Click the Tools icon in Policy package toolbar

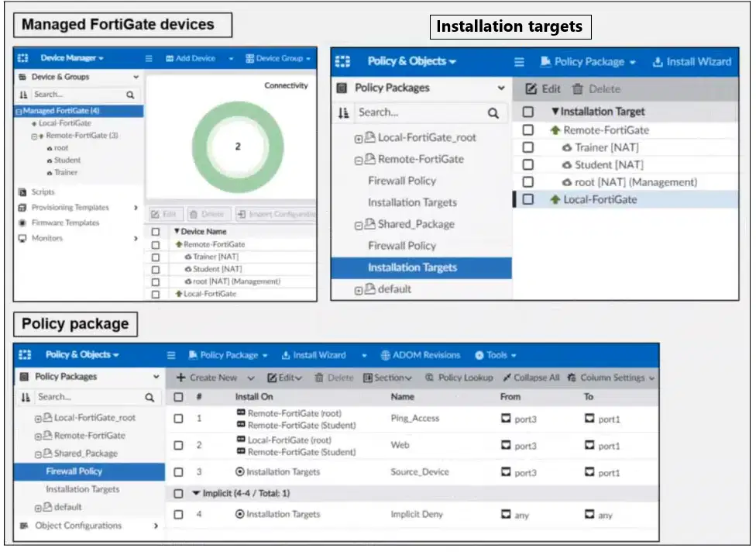[479, 356]
